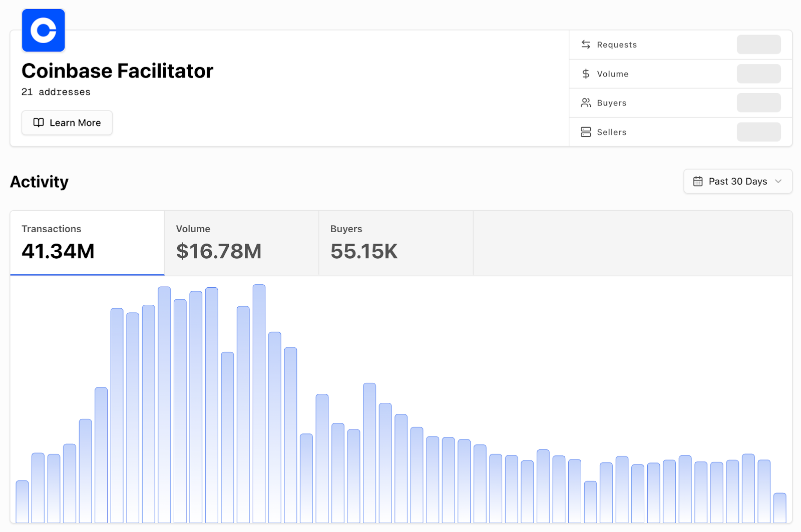Click the first bar on the chart's left
This screenshot has width=801, height=532.
22,501
